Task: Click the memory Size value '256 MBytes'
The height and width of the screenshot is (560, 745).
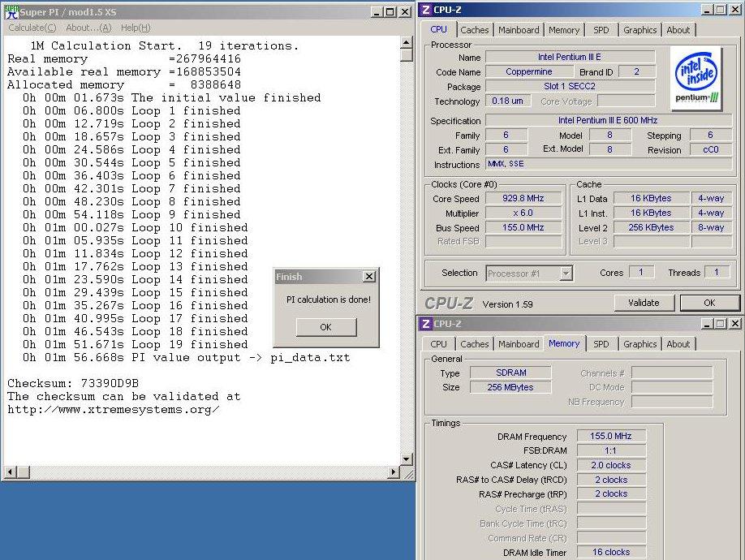Action: pos(510,387)
